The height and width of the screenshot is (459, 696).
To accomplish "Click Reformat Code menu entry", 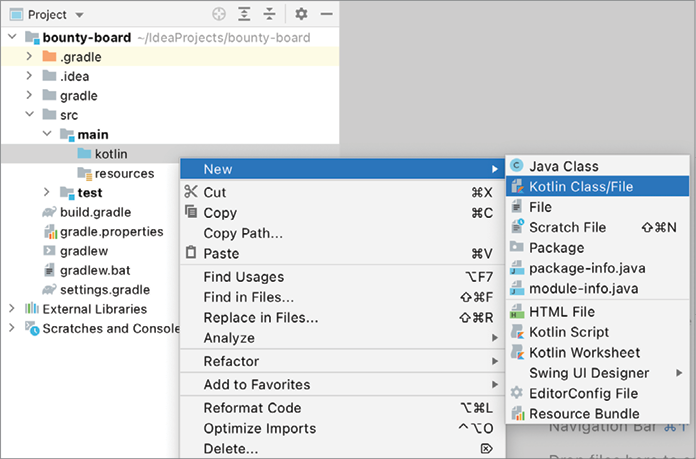I will coord(252,407).
